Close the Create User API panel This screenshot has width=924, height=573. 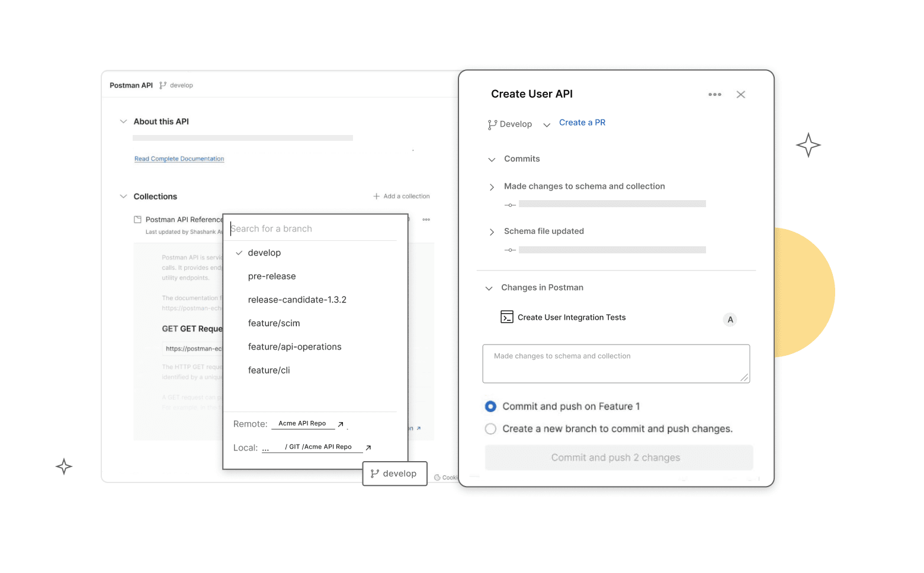pyautogui.click(x=740, y=95)
